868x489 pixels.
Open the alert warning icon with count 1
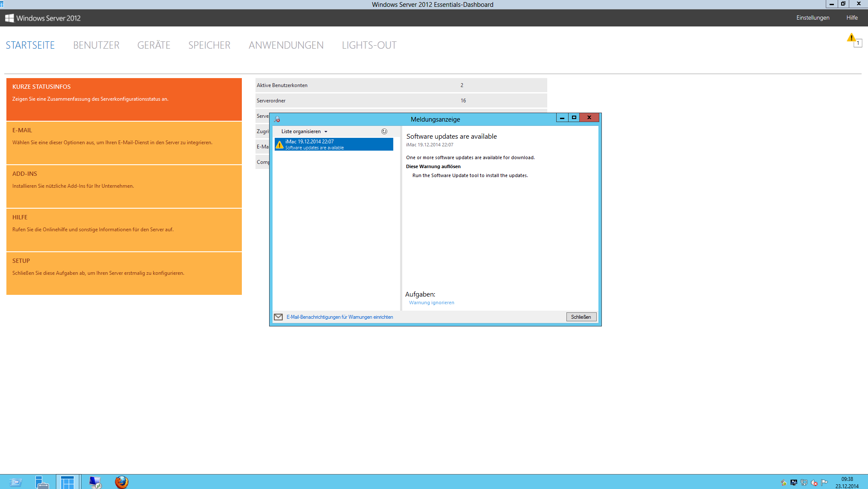coord(854,40)
